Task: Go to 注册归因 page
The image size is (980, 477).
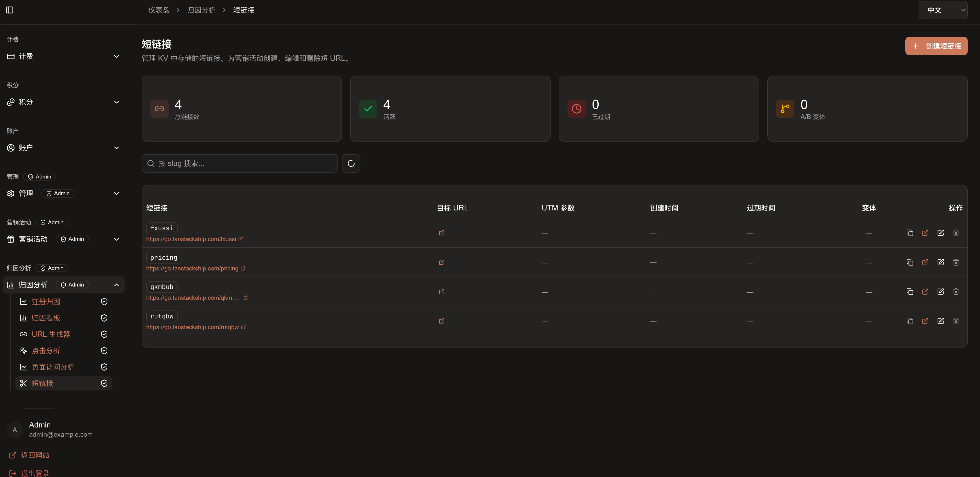Action: coord(64,301)
